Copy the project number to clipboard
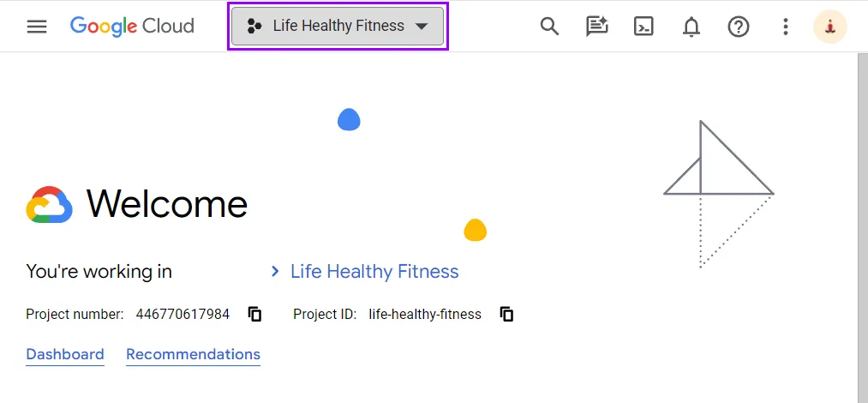Viewport: 868px width, 403px height. [x=254, y=314]
